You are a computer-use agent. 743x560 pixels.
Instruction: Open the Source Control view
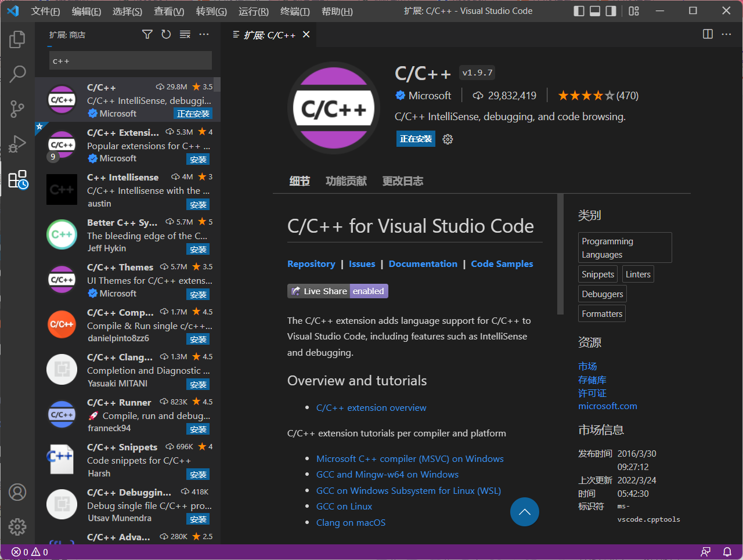[x=17, y=109]
